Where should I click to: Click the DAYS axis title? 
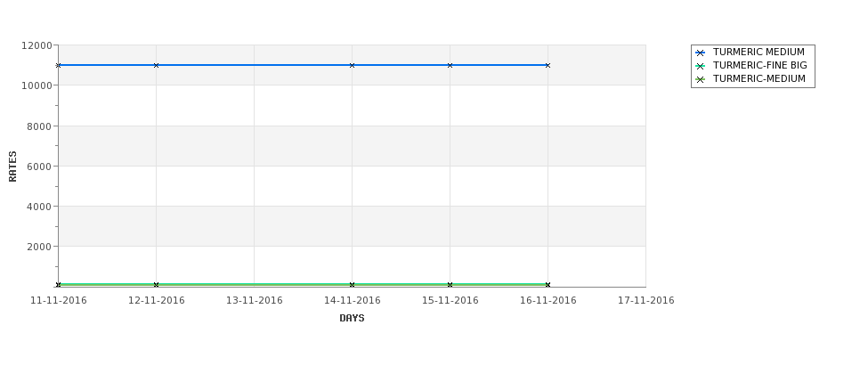pyautogui.click(x=352, y=318)
